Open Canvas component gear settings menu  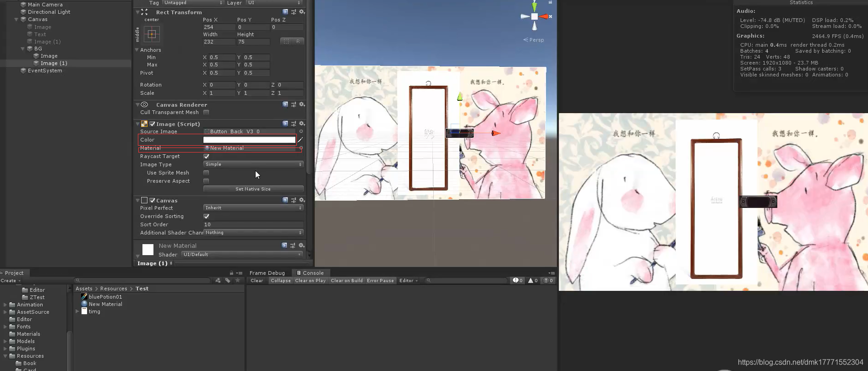point(302,200)
